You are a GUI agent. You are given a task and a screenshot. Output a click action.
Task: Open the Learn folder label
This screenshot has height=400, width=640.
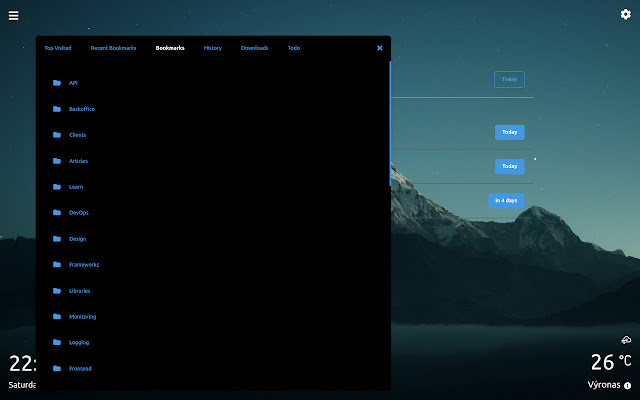(76, 187)
